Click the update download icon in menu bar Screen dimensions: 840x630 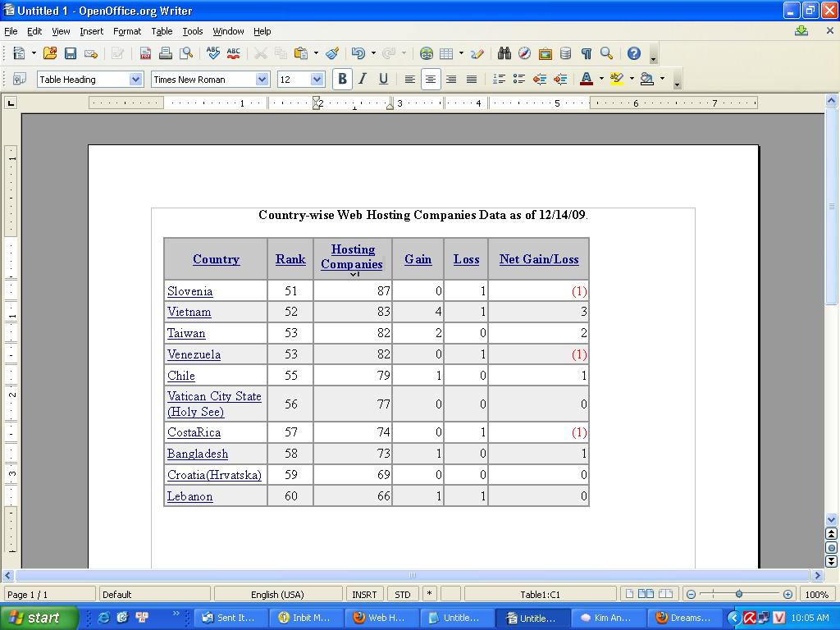pyautogui.click(x=801, y=31)
